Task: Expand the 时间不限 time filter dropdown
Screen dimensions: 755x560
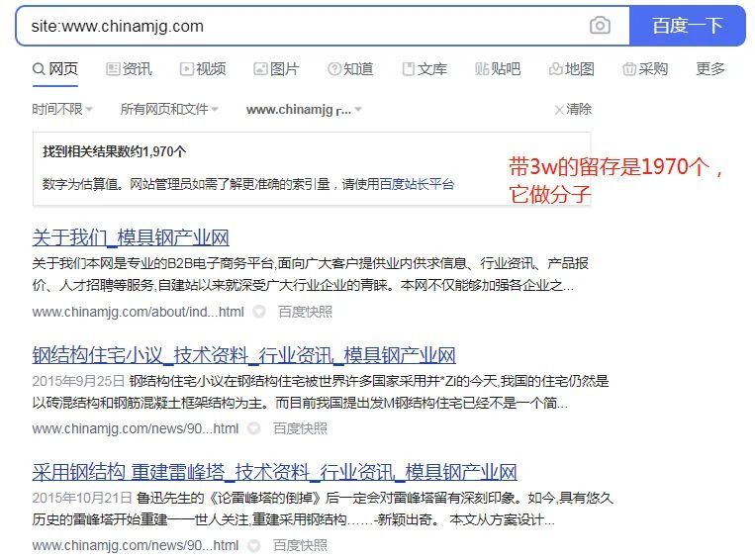Action: click(62, 109)
